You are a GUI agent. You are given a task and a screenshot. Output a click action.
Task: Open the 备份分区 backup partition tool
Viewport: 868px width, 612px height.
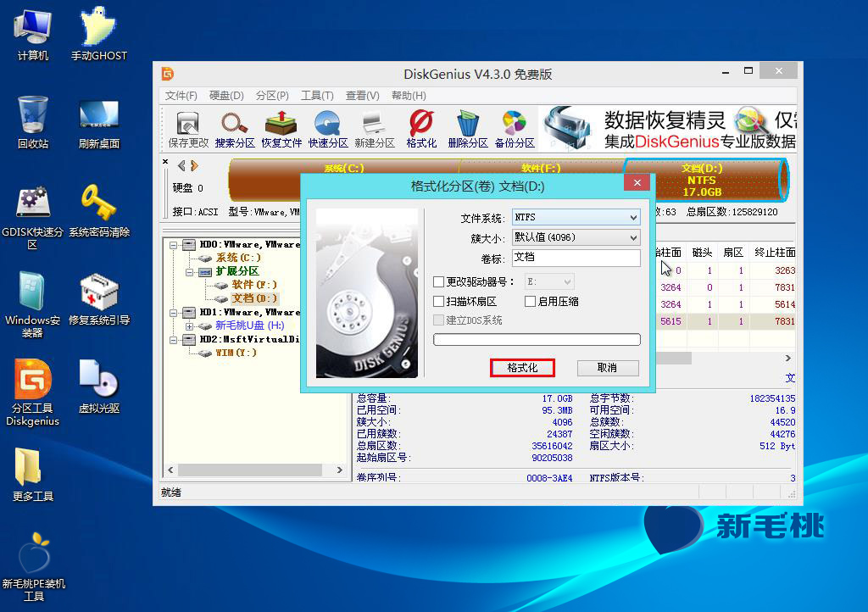click(x=515, y=130)
